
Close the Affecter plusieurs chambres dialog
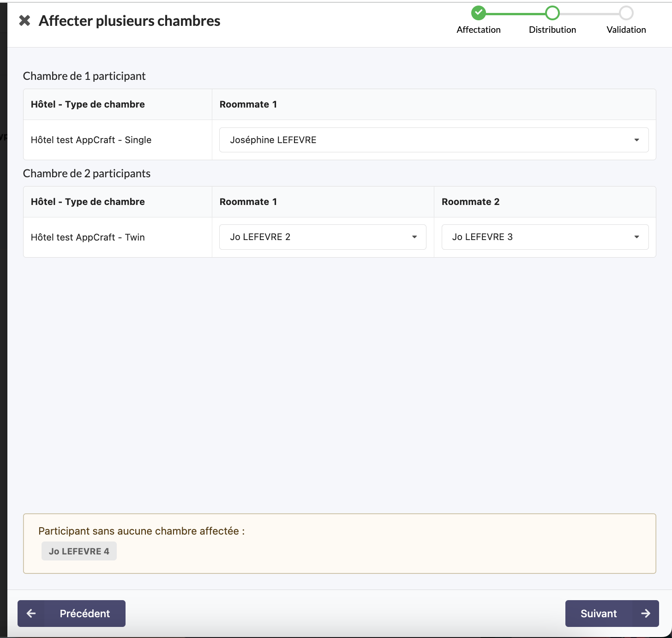(x=24, y=20)
